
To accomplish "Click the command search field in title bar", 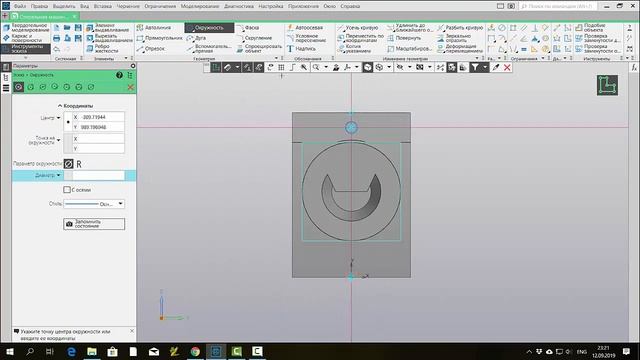I will click(558, 6).
